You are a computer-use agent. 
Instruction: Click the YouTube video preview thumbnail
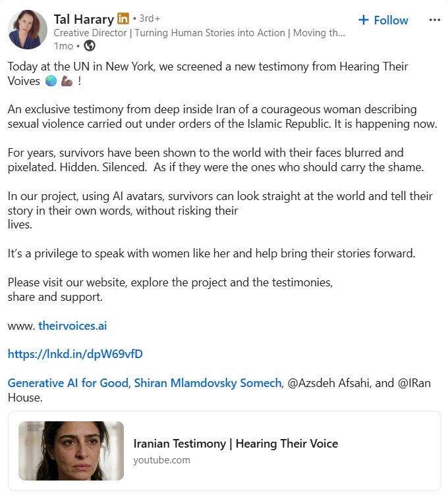click(x=71, y=451)
